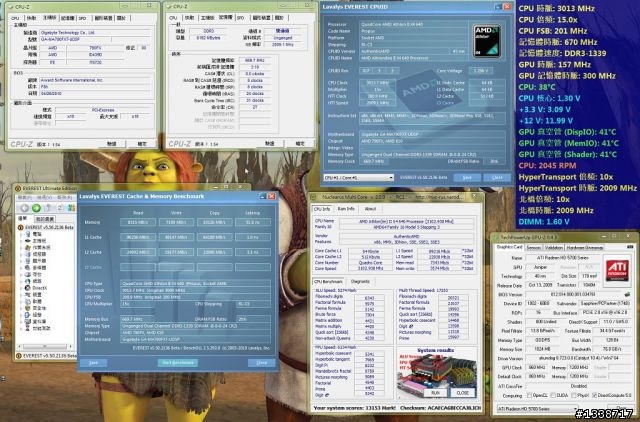Image resolution: width=640 pixels, height=422 pixels.
Task: Click the RUN button in Nuclearus
Action: (x=436, y=392)
